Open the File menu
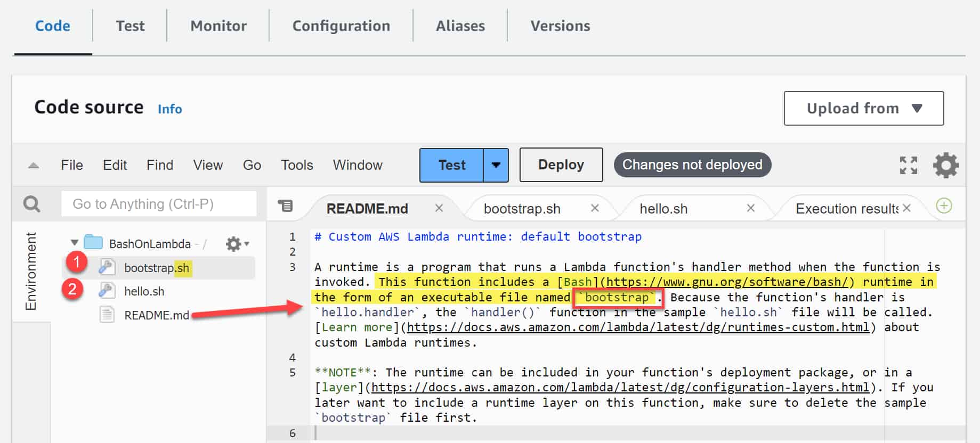This screenshot has width=980, height=443. point(72,165)
